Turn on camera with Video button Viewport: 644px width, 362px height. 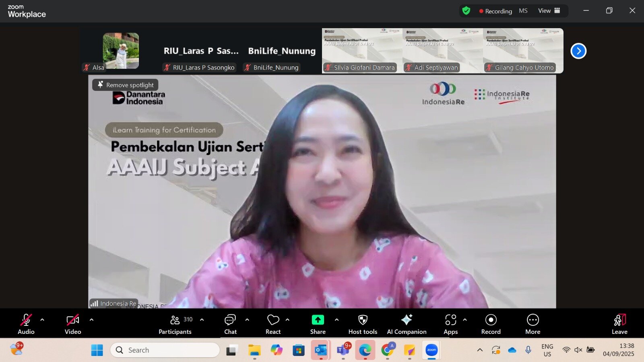73,324
